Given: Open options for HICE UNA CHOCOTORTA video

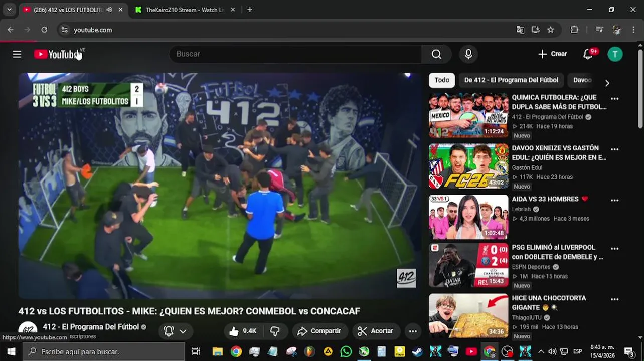Looking at the screenshot, I should click(x=615, y=299).
